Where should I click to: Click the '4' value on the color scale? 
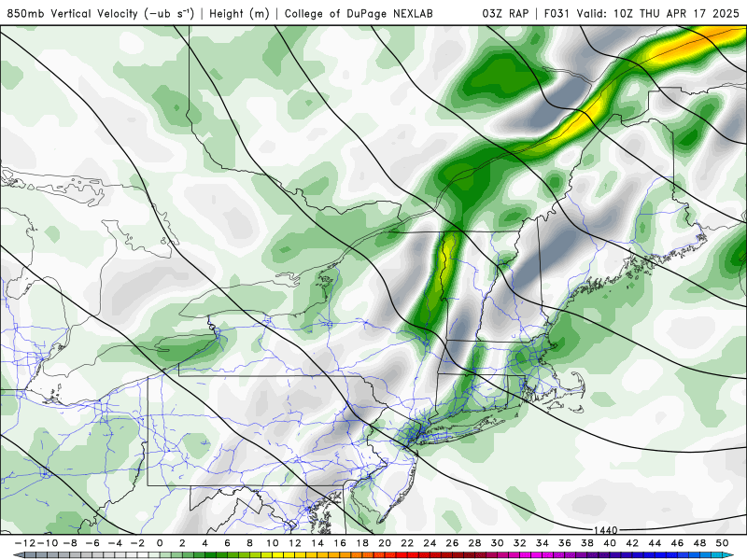click(x=204, y=543)
